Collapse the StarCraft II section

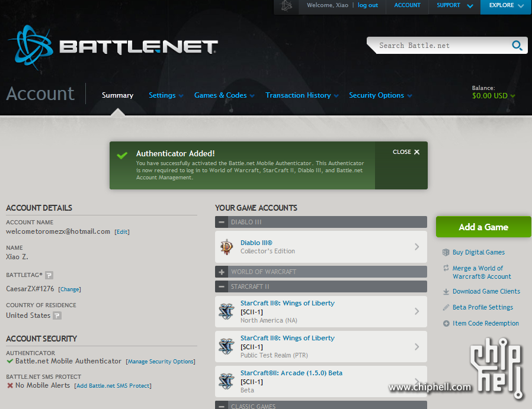(x=222, y=286)
